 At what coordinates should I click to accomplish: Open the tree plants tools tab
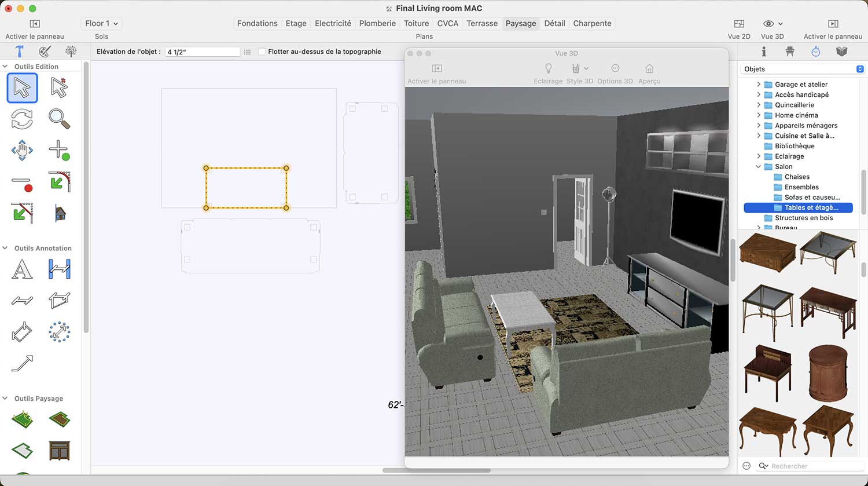click(71, 52)
